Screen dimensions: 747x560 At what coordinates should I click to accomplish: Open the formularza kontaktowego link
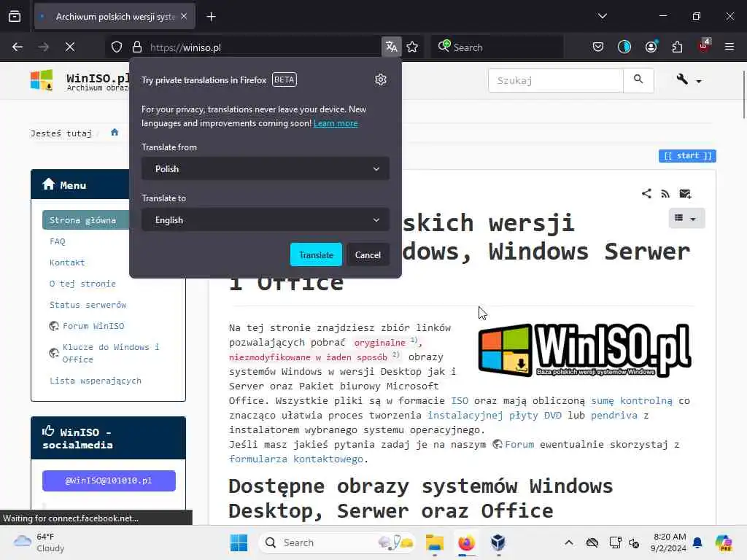296,459
